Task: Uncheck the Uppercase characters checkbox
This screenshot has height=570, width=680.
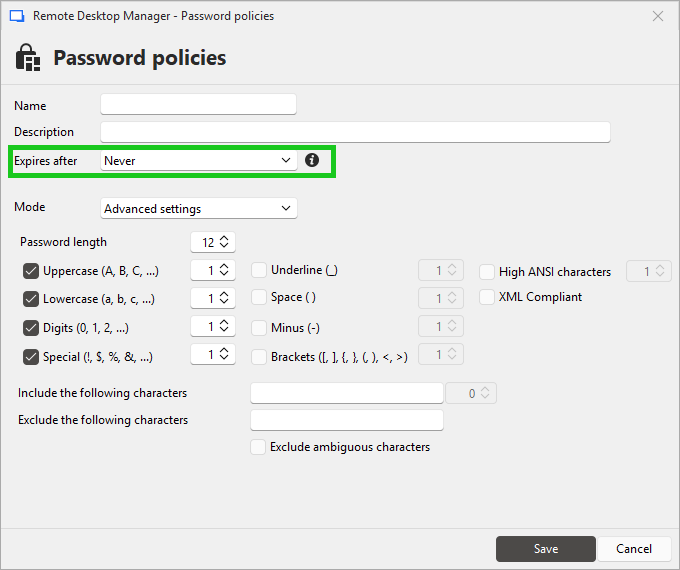Action: point(31,271)
